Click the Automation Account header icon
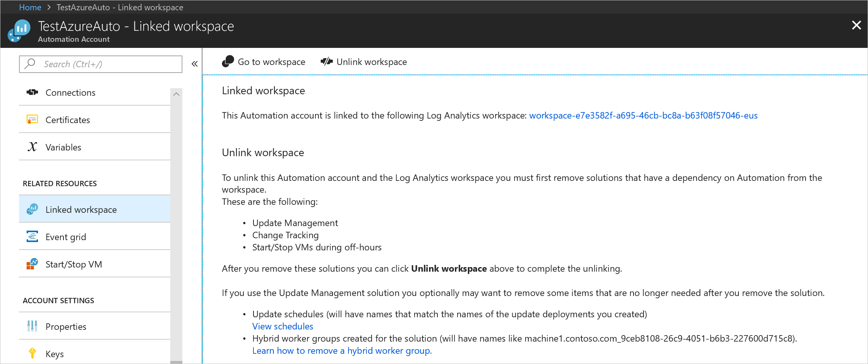Viewport: 868px width, 364px height. 19,30
